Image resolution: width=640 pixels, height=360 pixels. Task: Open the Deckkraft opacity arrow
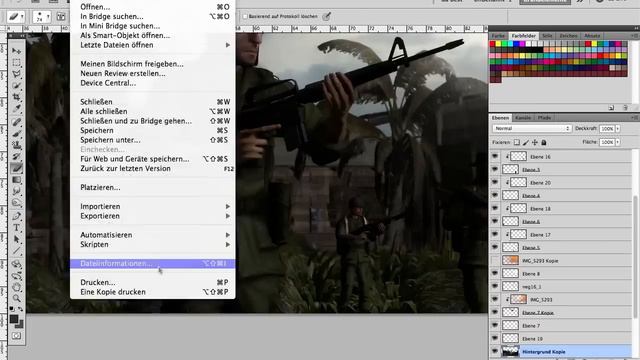[x=618, y=129]
